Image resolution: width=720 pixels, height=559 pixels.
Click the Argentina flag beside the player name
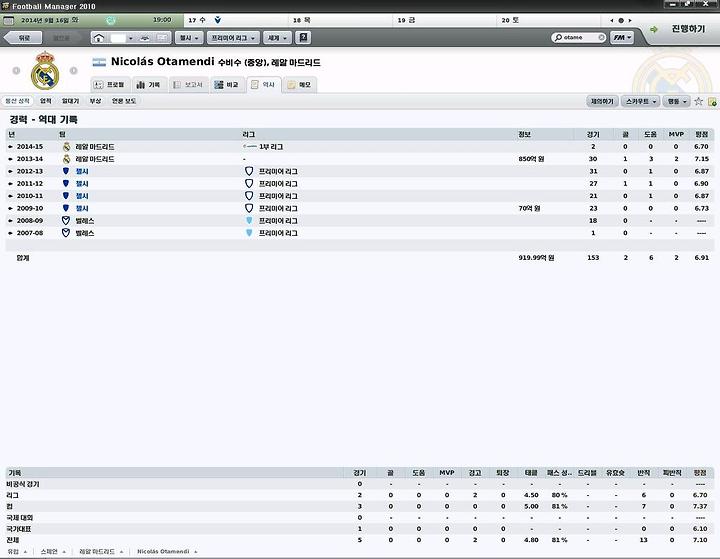point(99,62)
